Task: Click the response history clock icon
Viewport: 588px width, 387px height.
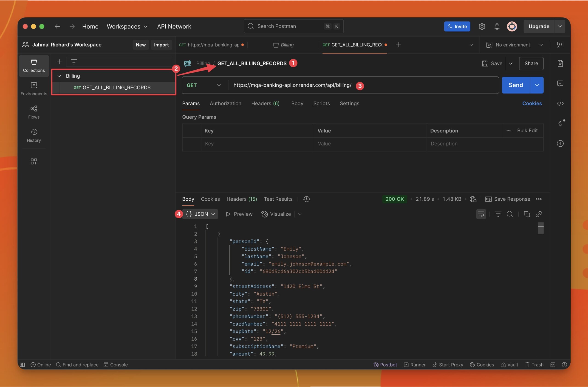Action: pyautogui.click(x=306, y=199)
